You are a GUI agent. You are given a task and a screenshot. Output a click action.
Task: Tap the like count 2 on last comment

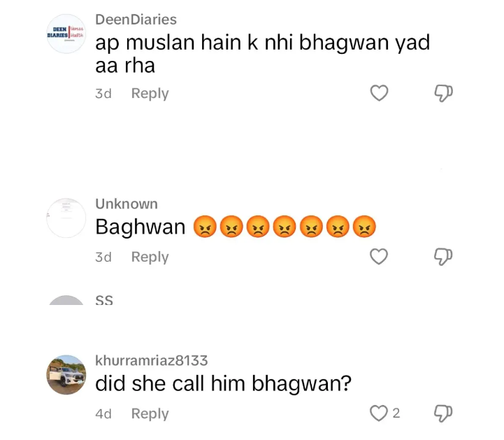[x=396, y=413]
